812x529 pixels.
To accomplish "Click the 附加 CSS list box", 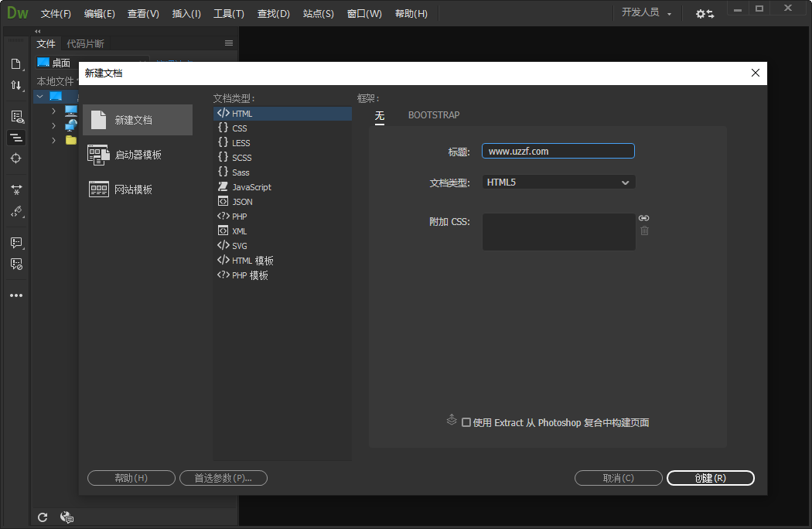I will [x=559, y=232].
